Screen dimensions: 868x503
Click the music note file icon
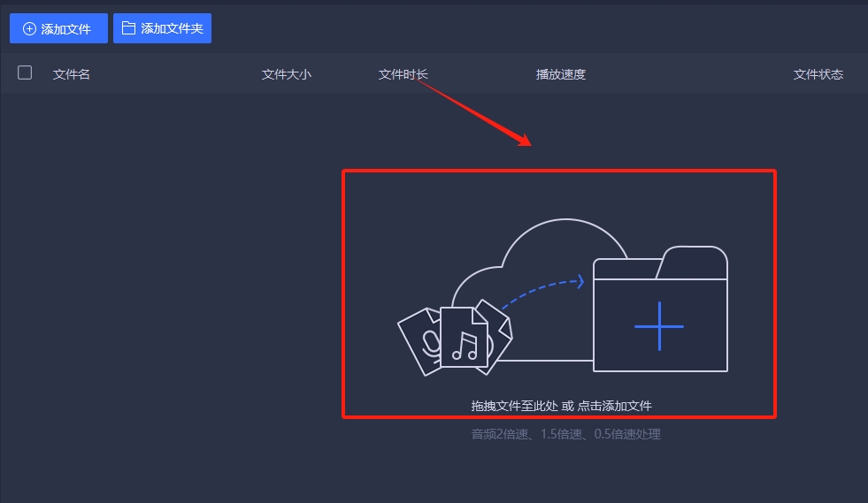click(x=465, y=338)
